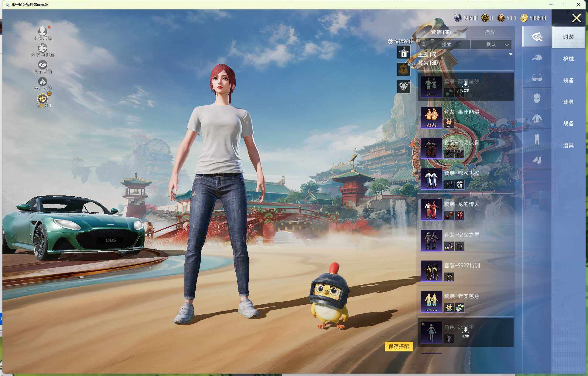Click the 搜索 search field
Image resolution: width=588 pixels, height=376 pixels.
446,45
